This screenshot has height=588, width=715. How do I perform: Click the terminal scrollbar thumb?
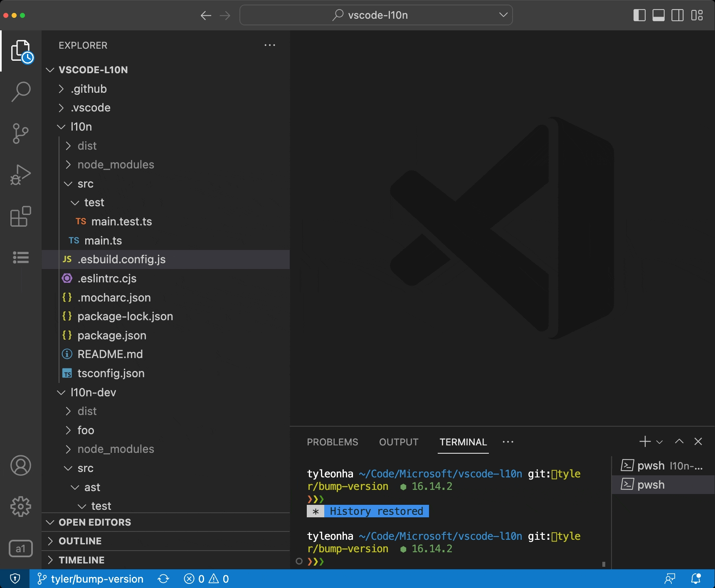604,564
